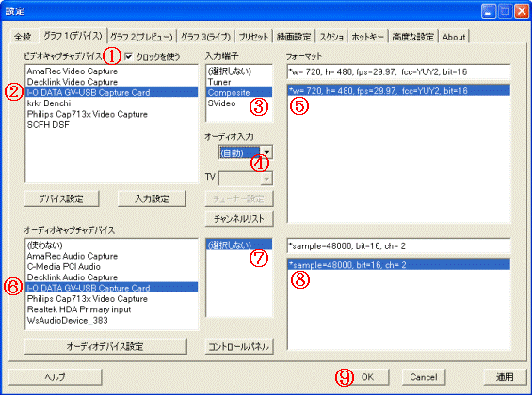Open the チャンネルリスト button
This screenshot has width=532, height=395.
click(x=239, y=219)
